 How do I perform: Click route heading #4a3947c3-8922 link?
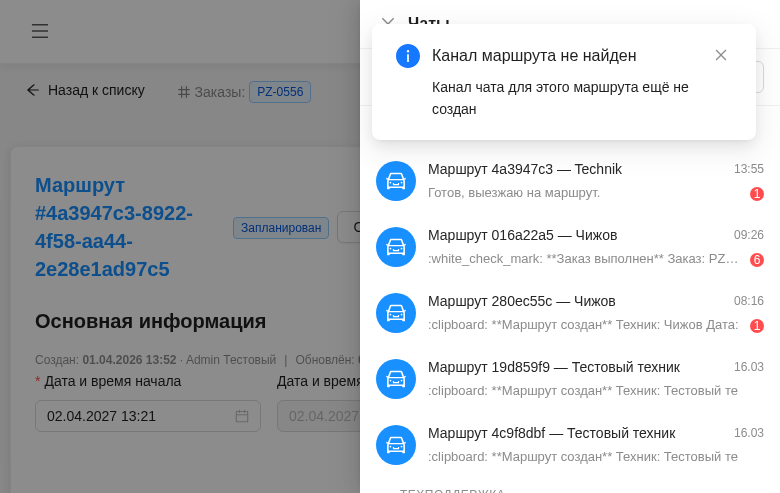[113, 227]
